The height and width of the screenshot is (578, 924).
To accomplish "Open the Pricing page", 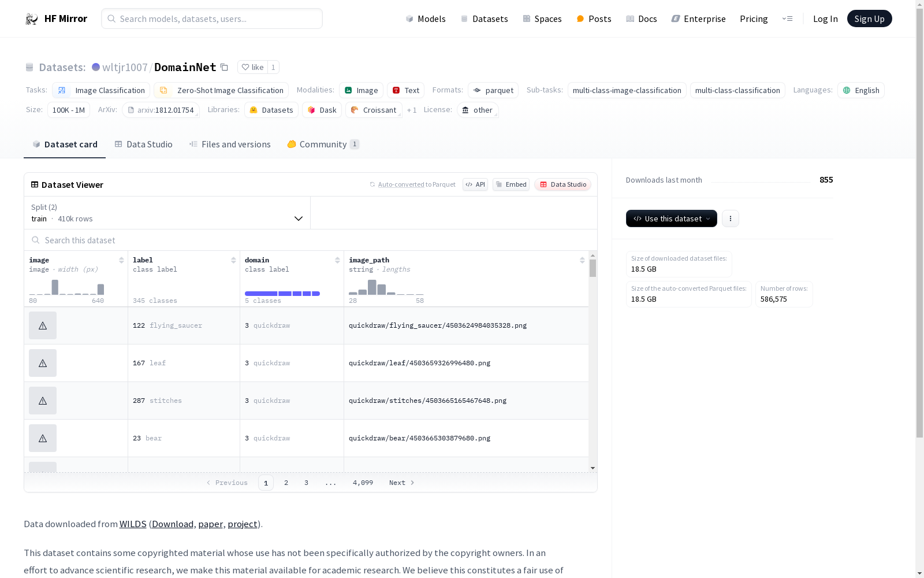I will pyautogui.click(x=754, y=18).
